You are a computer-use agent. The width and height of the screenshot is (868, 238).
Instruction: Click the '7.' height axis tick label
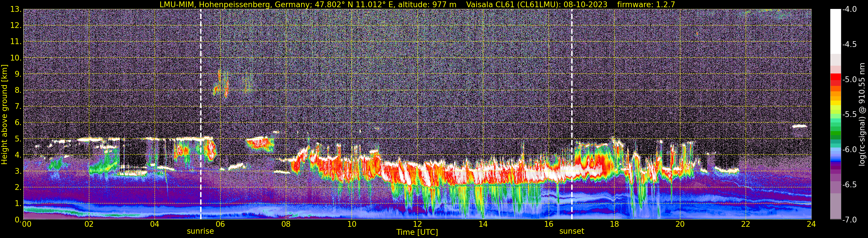[18, 107]
